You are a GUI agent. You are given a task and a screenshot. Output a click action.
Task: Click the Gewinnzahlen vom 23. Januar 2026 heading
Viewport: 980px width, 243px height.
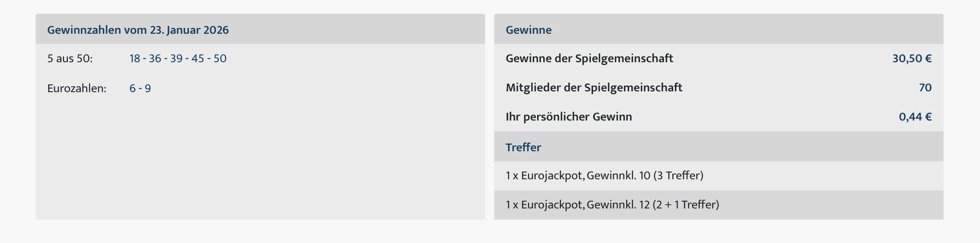point(138,30)
